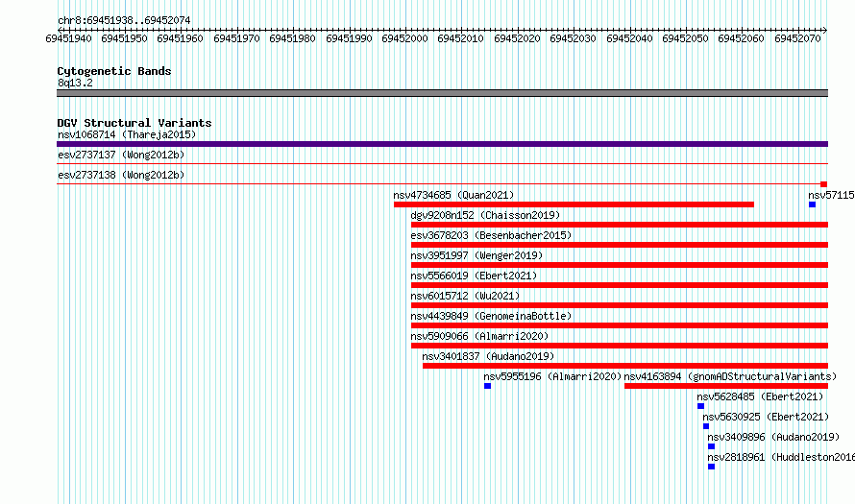Click ruler position 69451970
Image resolution: width=855 pixels, height=504 pixels.
[236, 38]
